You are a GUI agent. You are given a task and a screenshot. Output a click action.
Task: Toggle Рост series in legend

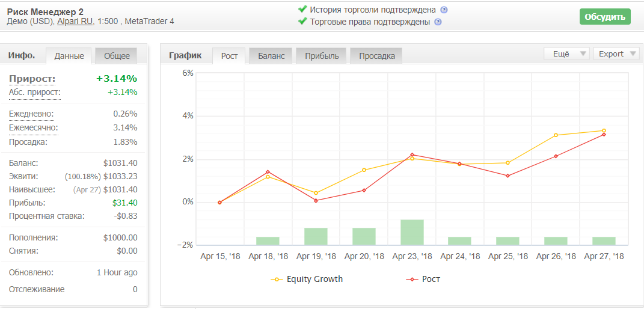tap(423, 280)
